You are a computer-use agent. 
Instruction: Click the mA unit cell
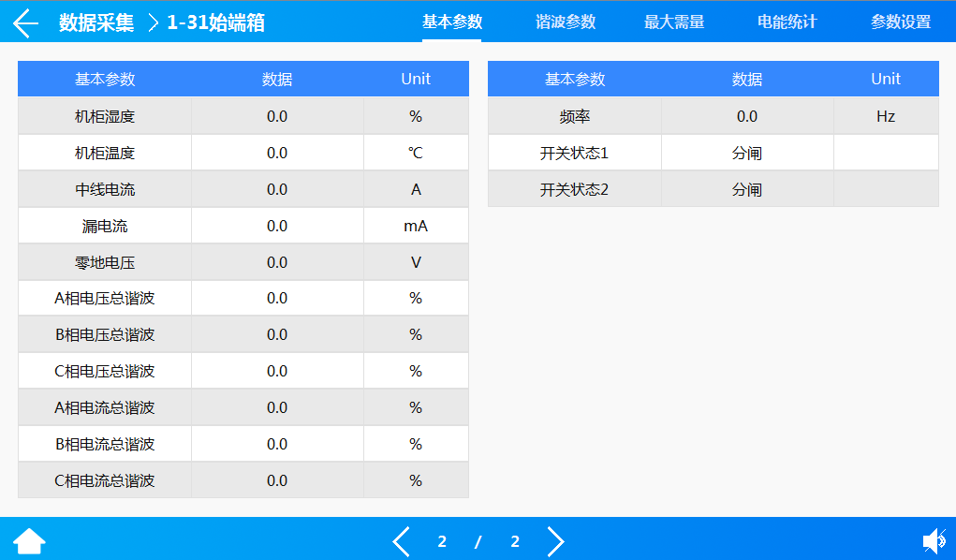416,227
